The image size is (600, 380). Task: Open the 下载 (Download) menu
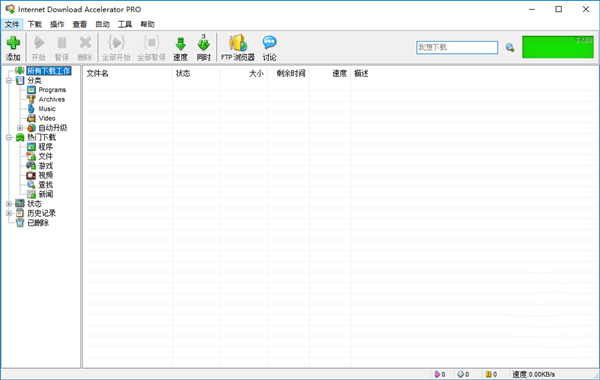point(34,24)
